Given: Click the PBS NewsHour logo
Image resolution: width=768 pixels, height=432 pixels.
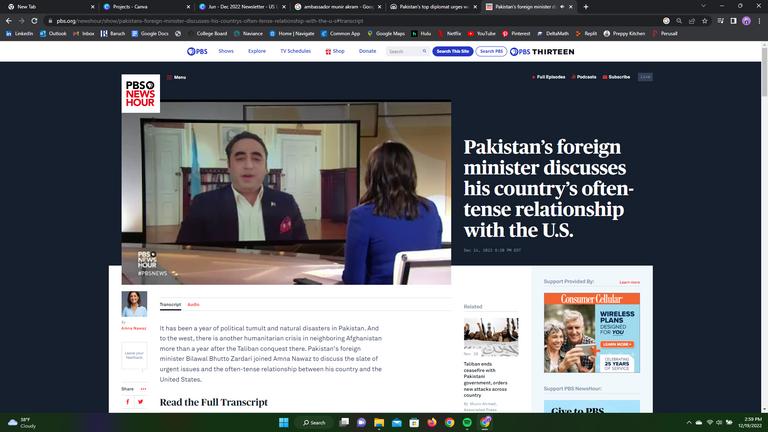Looking at the screenshot, I should coord(141,94).
